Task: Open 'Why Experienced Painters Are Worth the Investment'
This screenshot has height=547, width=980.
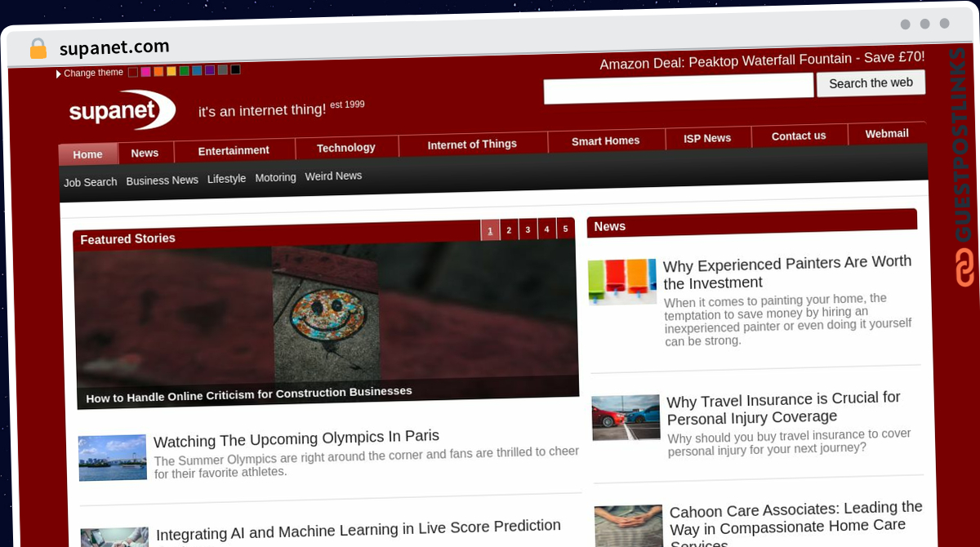Action: pos(787,272)
